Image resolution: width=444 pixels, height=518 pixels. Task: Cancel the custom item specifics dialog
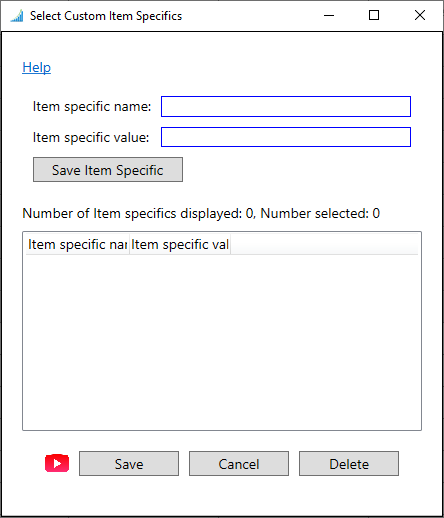point(239,464)
